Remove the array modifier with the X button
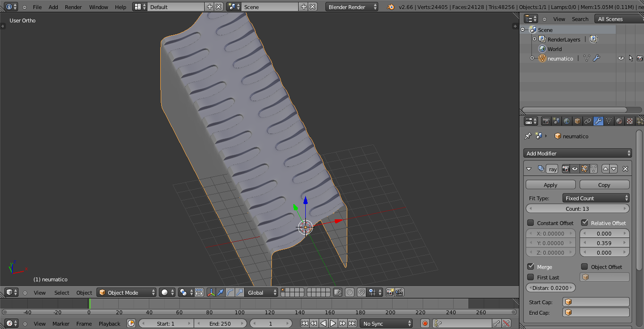 pyautogui.click(x=625, y=169)
